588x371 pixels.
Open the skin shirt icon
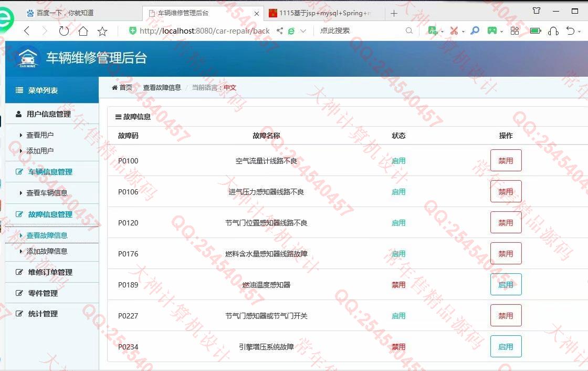click(537, 11)
